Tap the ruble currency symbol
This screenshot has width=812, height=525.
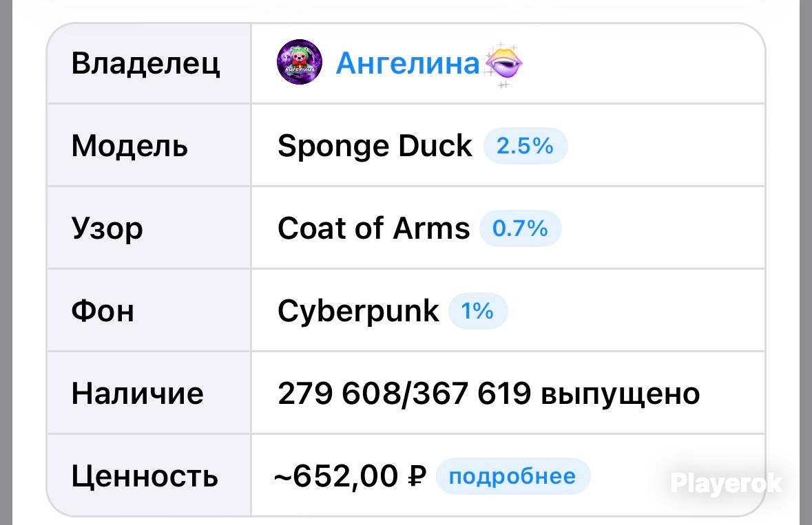click(417, 476)
